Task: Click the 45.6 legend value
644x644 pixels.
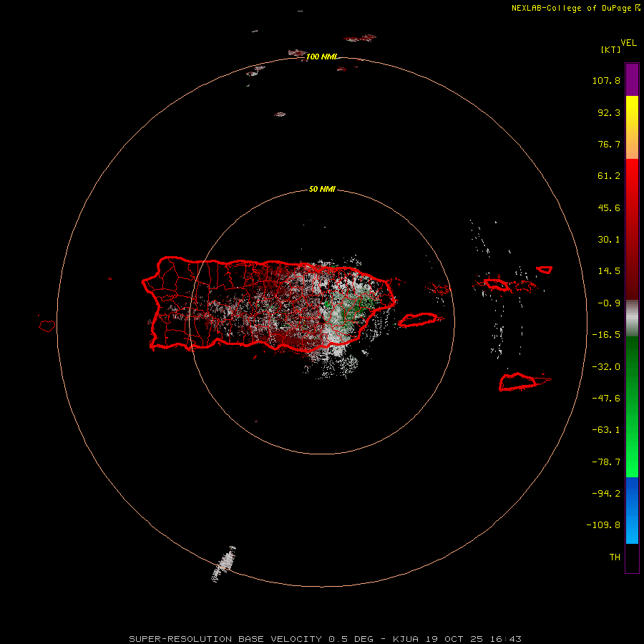Action: tap(609, 208)
